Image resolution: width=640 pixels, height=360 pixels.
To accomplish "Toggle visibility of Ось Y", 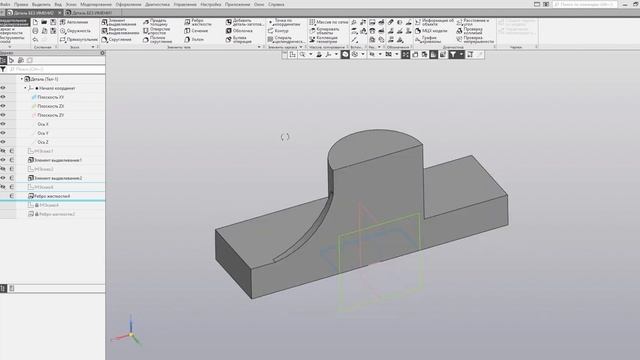I will (3, 133).
